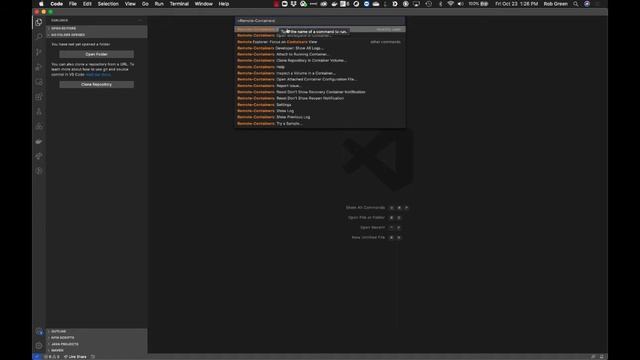This screenshot has height=360, width=640.
Task: Open the Source Control view
Action: (39, 52)
